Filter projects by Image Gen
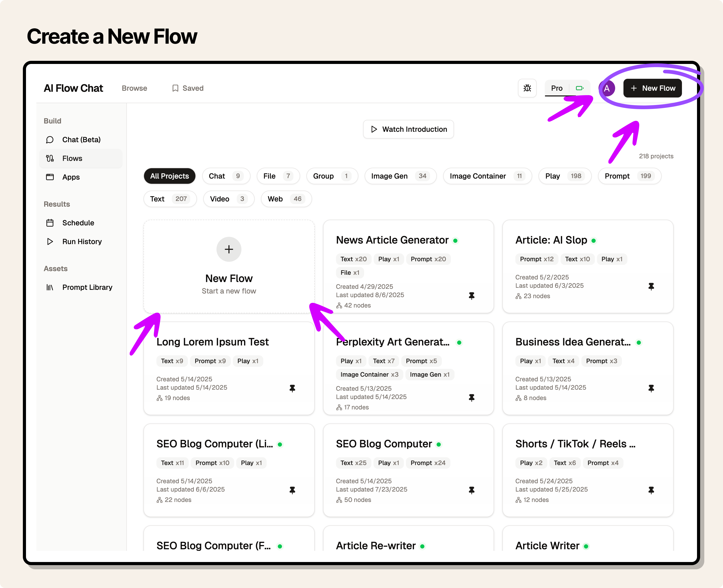This screenshot has height=588, width=723. tap(400, 176)
